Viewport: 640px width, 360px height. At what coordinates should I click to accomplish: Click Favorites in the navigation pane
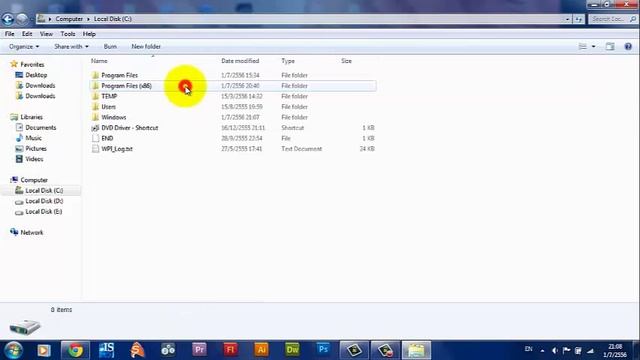pyautogui.click(x=32, y=64)
